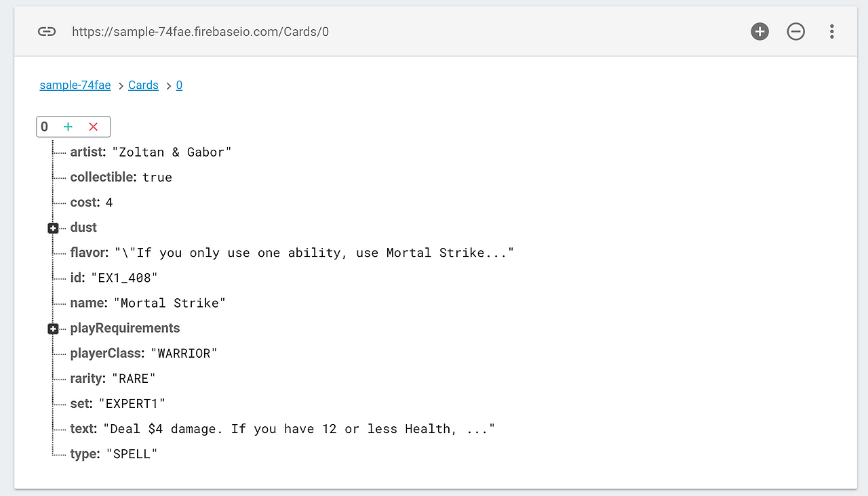Expand all nodes with plus circle icon
868x496 pixels.
tap(759, 31)
